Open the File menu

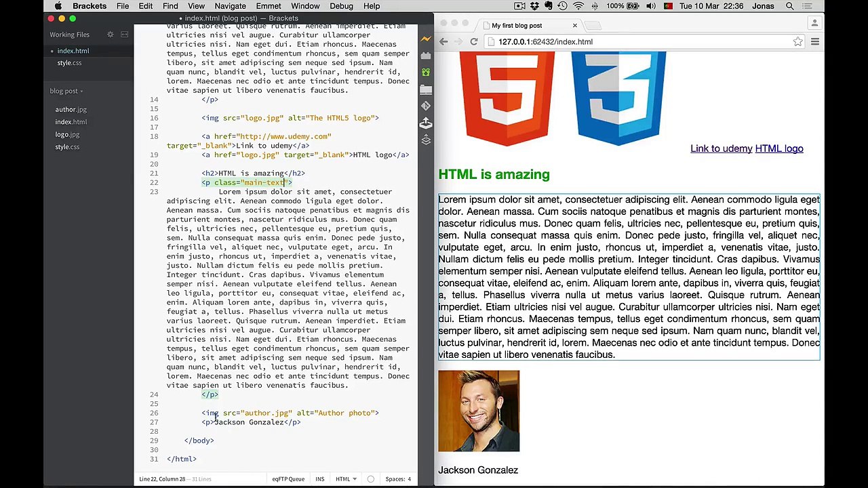(x=123, y=6)
